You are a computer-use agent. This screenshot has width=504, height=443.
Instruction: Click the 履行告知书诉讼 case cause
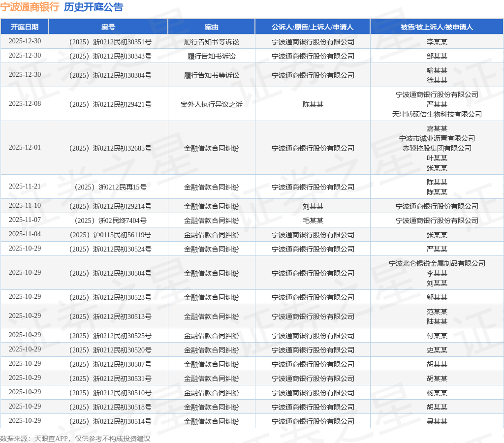coord(212,56)
